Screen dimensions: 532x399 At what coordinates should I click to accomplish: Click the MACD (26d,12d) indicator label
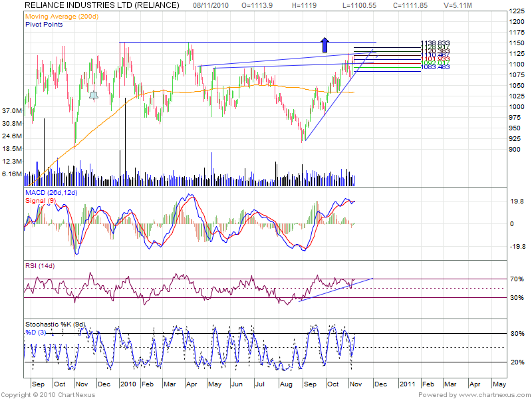click(51, 192)
